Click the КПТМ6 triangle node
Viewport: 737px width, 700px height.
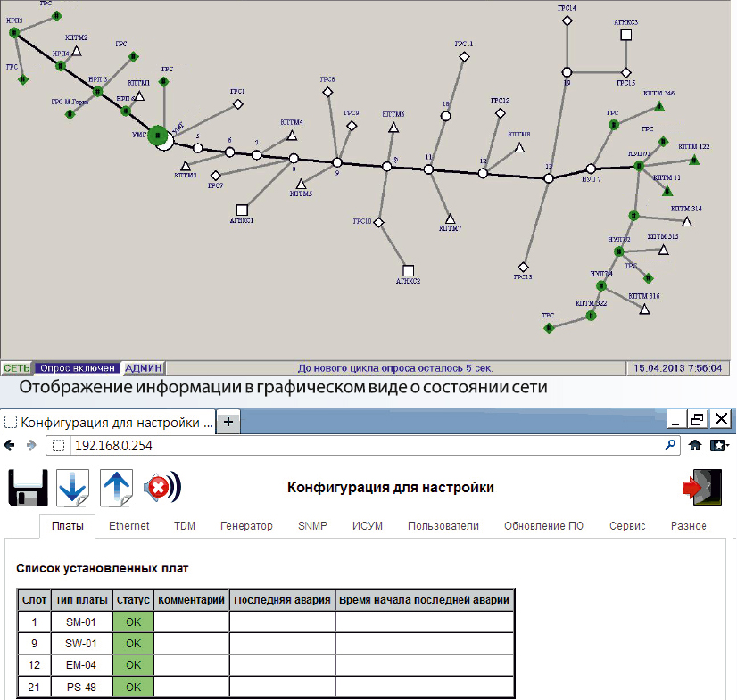[x=393, y=128]
